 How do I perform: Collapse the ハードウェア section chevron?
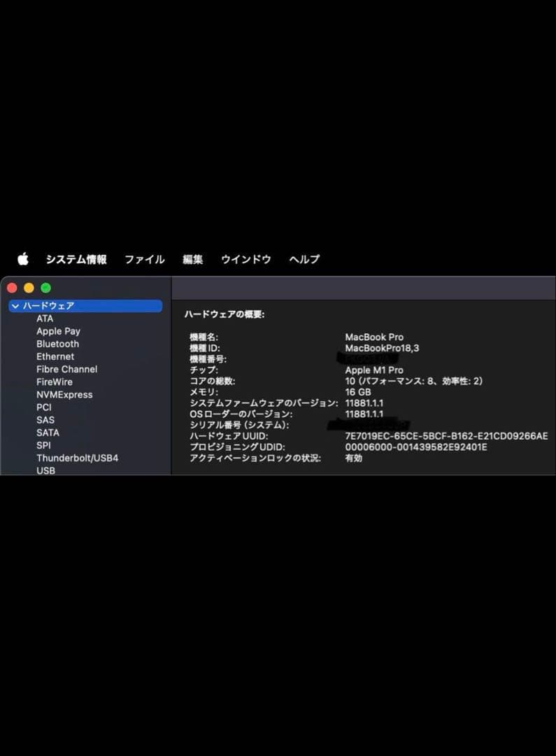[x=15, y=306]
